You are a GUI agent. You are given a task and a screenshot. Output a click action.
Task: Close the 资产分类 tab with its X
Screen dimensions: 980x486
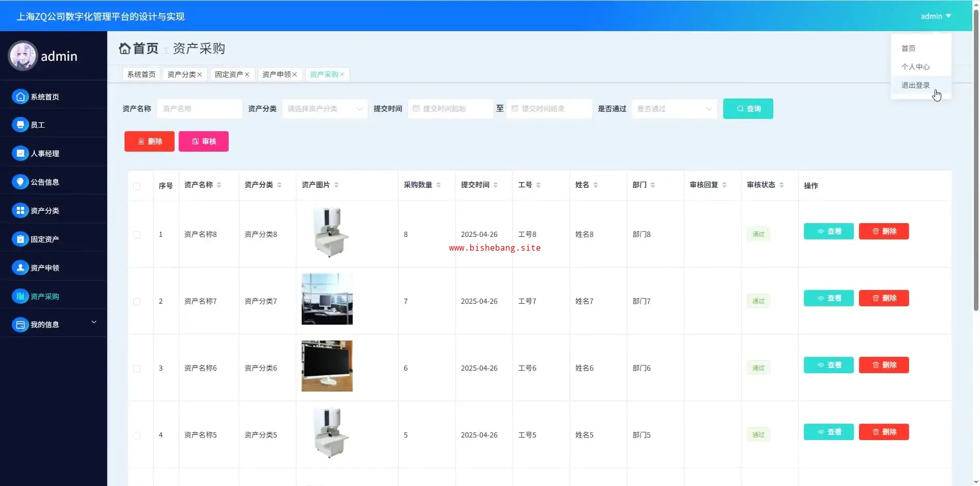click(200, 75)
